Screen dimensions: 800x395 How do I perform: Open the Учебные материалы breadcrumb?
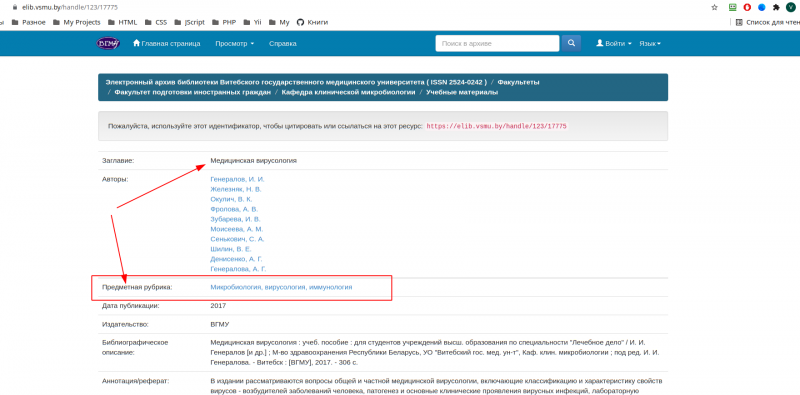point(462,92)
